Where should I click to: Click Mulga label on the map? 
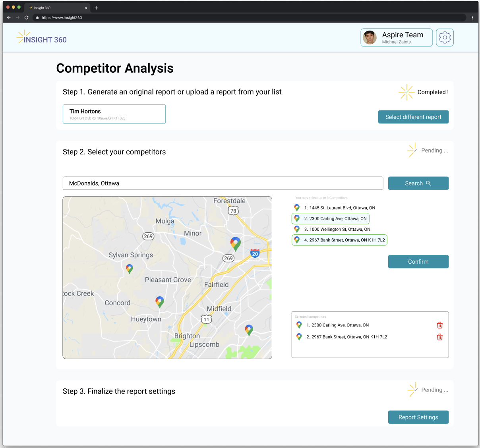pos(165,221)
